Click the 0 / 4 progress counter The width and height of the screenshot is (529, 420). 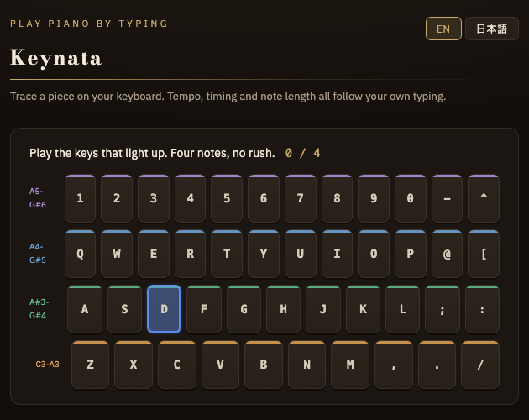pyautogui.click(x=302, y=153)
